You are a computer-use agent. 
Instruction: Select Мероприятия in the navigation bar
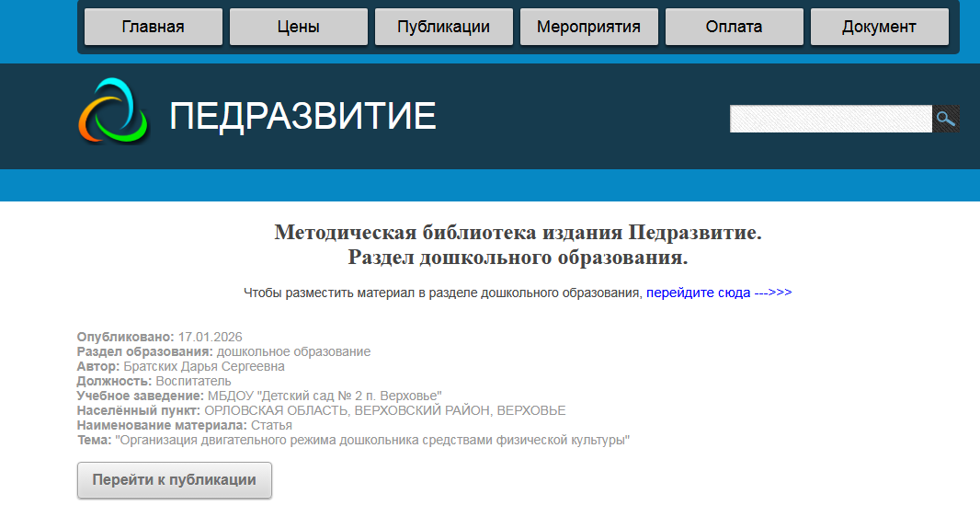point(589,27)
